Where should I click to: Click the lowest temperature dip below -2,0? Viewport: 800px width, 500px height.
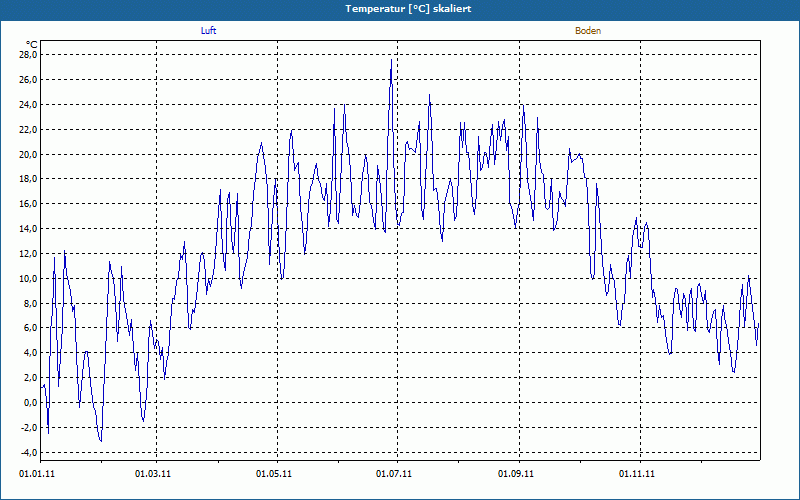point(101,441)
